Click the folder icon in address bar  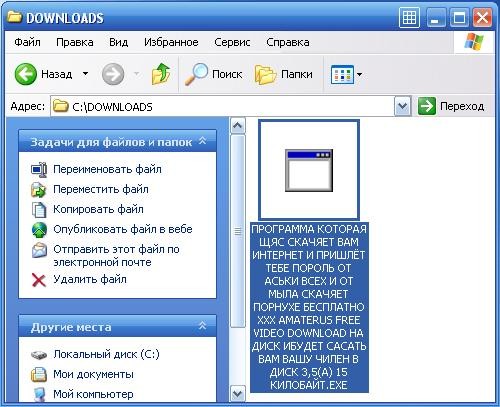(60, 106)
